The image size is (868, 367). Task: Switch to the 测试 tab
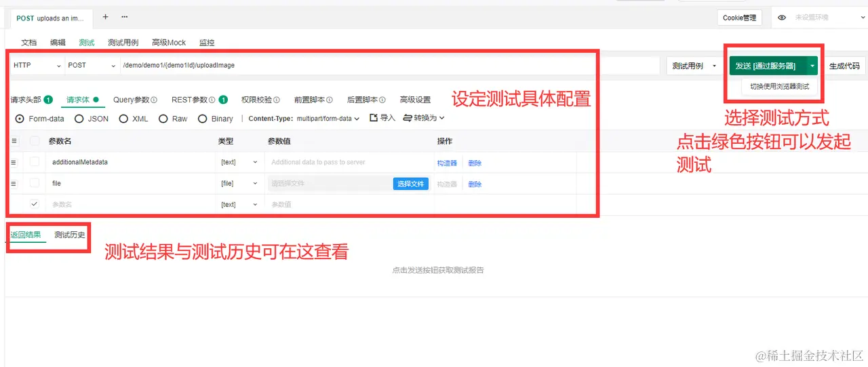tap(87, 42)
